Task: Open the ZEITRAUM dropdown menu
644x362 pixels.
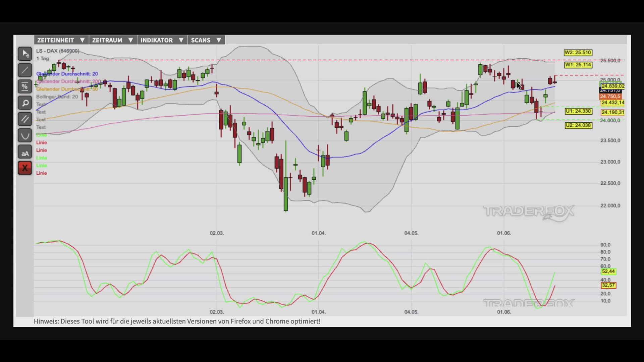Action: [x=113, y=40]
